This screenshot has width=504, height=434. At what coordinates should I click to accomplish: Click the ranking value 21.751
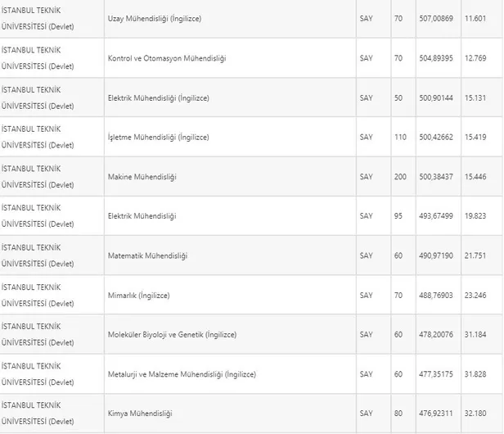coord(475,255)
